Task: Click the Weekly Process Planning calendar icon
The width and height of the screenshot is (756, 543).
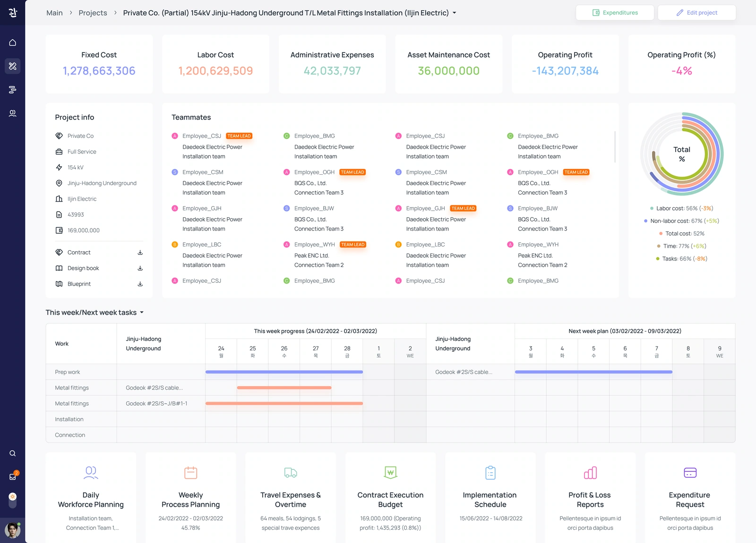Action: click(x=191, y=472)
